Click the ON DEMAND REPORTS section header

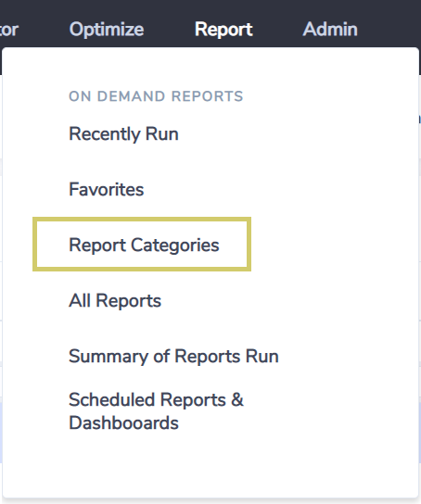156,96
